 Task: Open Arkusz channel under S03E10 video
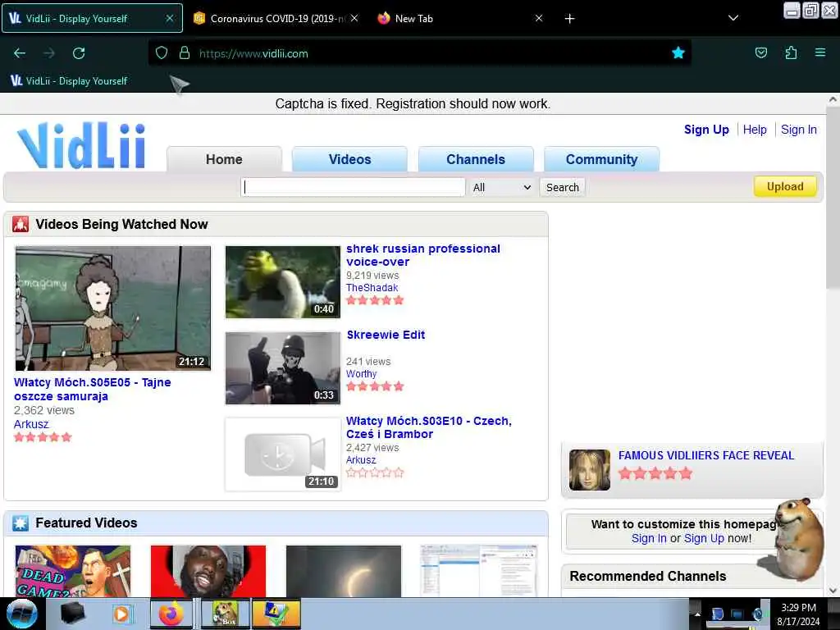[361, 460]
